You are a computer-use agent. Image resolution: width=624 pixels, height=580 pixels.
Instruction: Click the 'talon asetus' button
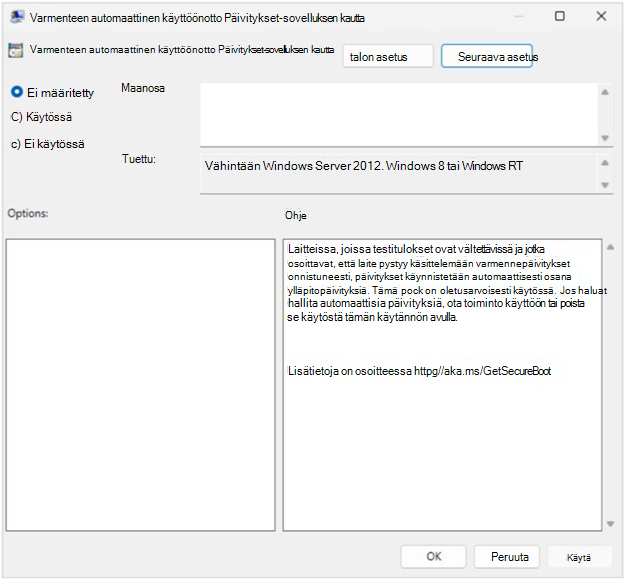pos(388,57)
